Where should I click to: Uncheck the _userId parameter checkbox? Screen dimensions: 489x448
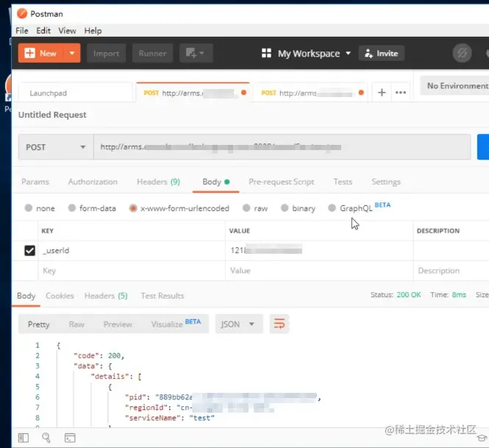point(29,250)
